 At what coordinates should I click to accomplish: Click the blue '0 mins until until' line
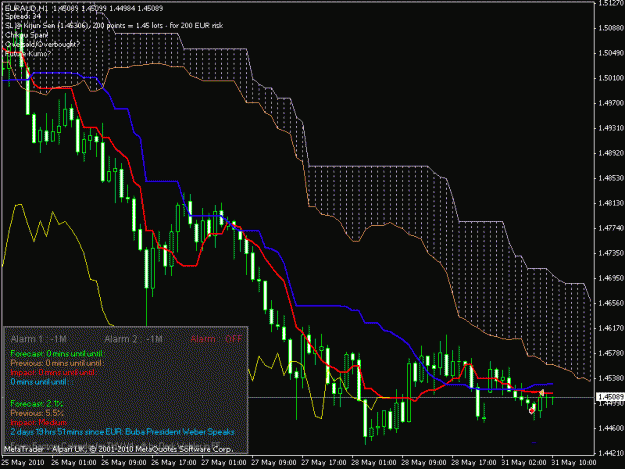tap(39, 382)
